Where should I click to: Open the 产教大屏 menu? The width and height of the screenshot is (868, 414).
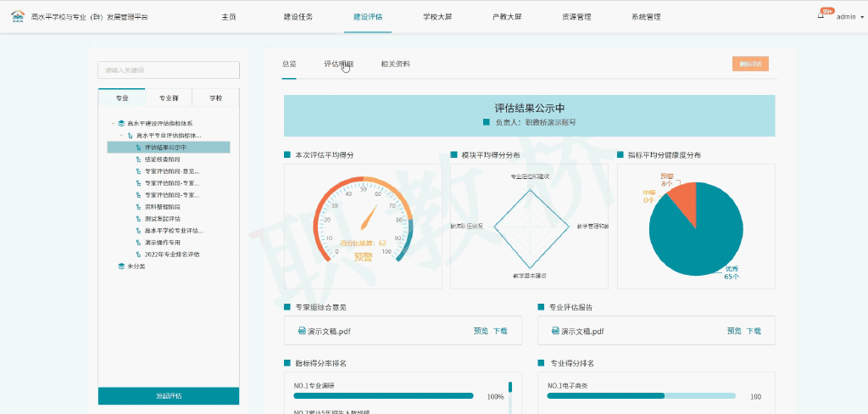tap(507, 17)
